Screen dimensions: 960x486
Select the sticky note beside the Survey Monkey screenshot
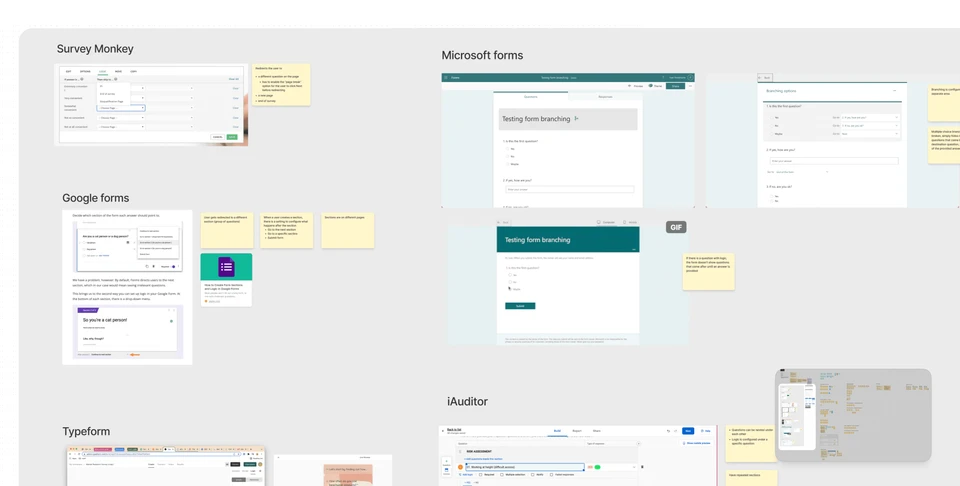(x=281, y=84)
